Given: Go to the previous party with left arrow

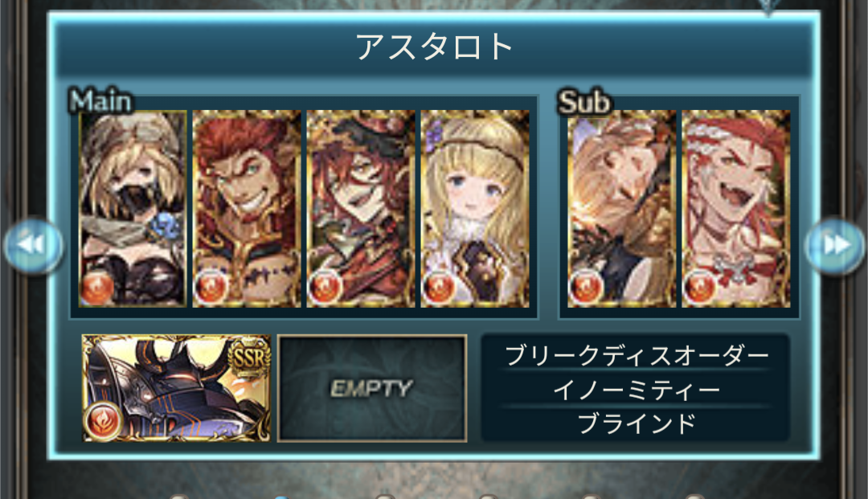Looking at the screenshot, I should tap(33, 245).
